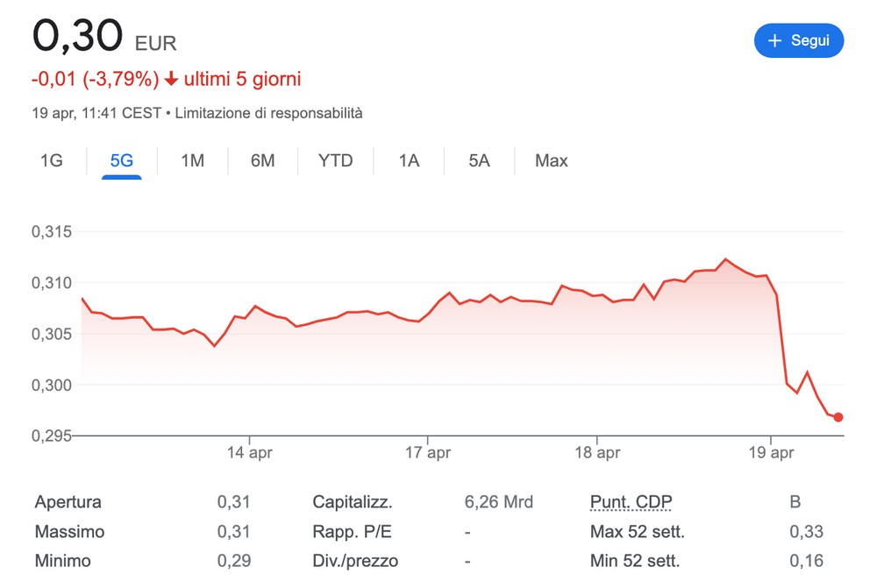The height and width of the screenshot is (588, 877).
Task: Select the 5G time range tab
Action: coord(121,161)
